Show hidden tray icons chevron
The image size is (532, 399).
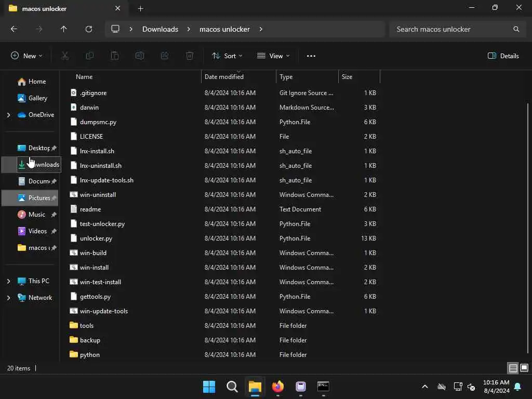(x=425, y=387)
